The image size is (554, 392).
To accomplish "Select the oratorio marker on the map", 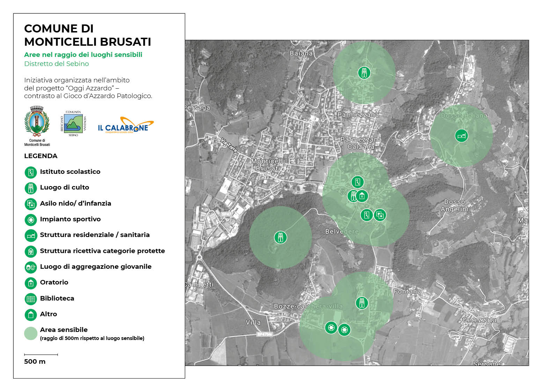I will point(362,196).
